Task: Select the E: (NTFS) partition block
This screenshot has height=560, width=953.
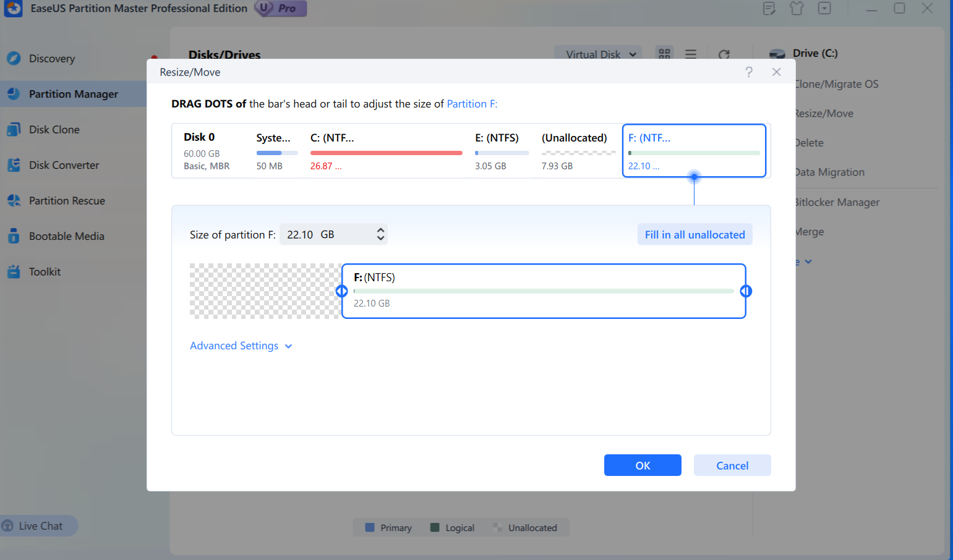Action: pos(502,151)
